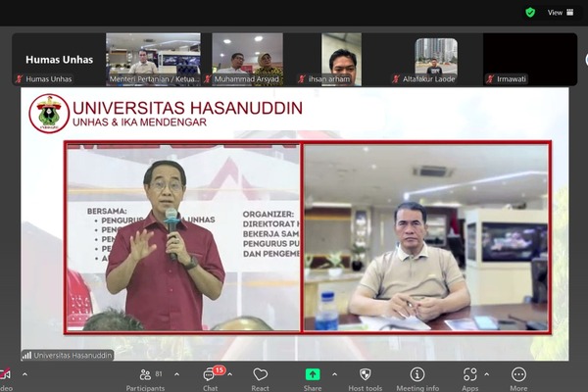The image size is (588, 392).
Task: Click the red 15 unread chat badge
Action: [x=219, y=370]
